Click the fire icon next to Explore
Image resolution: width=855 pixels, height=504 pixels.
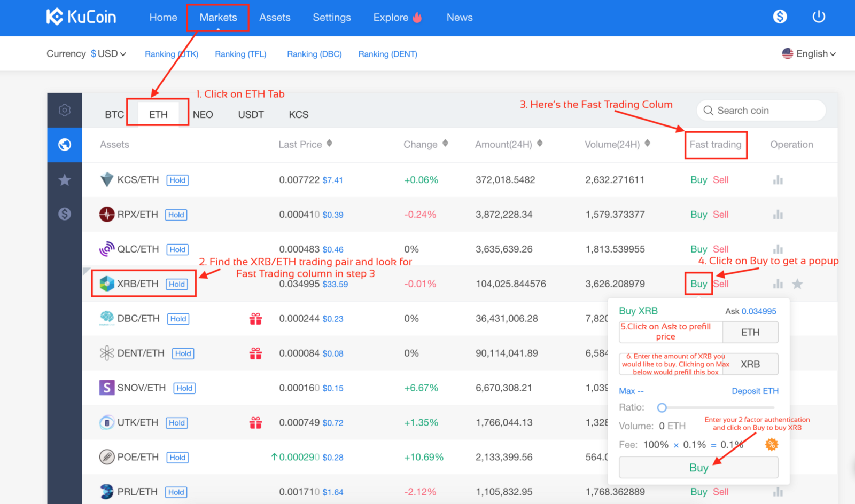pos(417,18)
